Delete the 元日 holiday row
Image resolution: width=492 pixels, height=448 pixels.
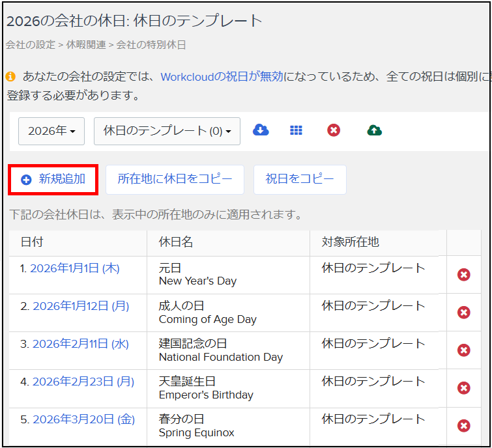tap(464, 275)
